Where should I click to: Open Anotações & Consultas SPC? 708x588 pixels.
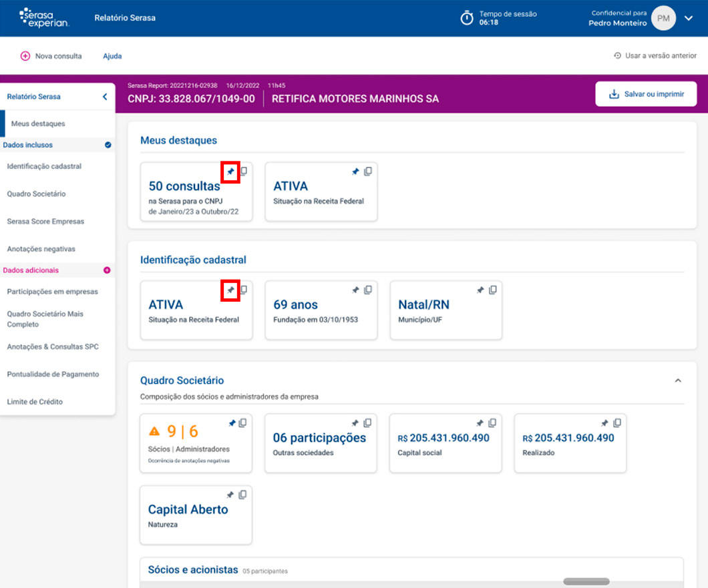pyautogui.click(x=53, y=346)
